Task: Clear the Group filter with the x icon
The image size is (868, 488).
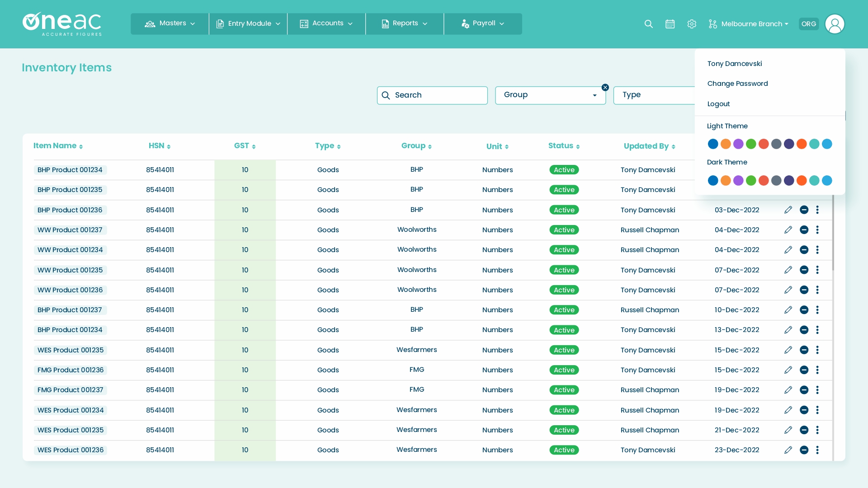Action: click(605, 87)
